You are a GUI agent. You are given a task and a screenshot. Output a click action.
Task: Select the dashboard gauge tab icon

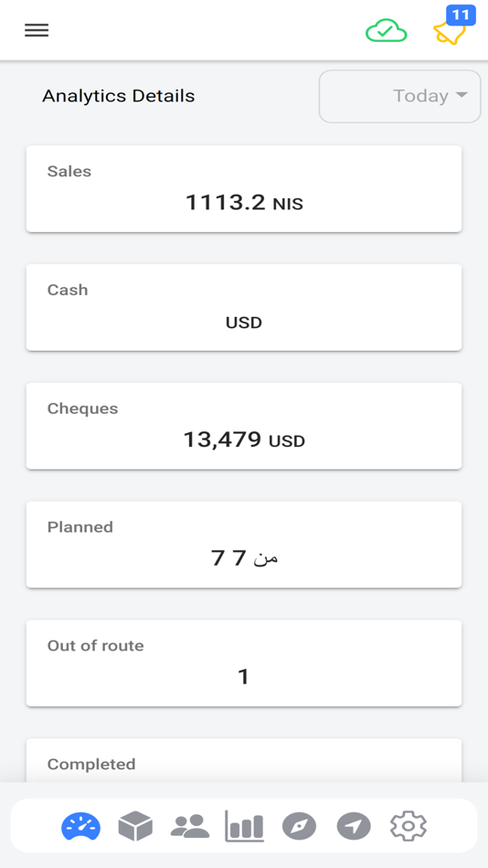pyautogui.click(x=80, y=827)
